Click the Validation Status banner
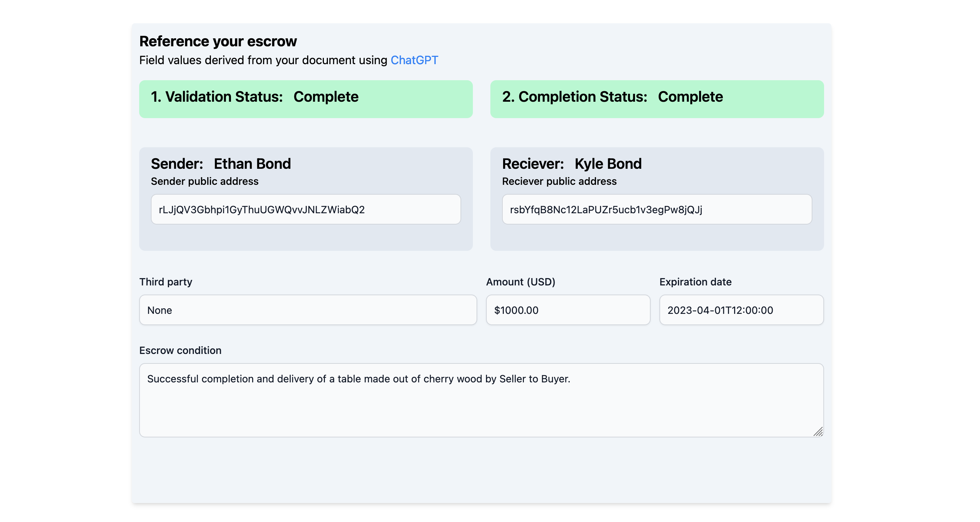This screenshot has width=980, height=522. (306, 99)
